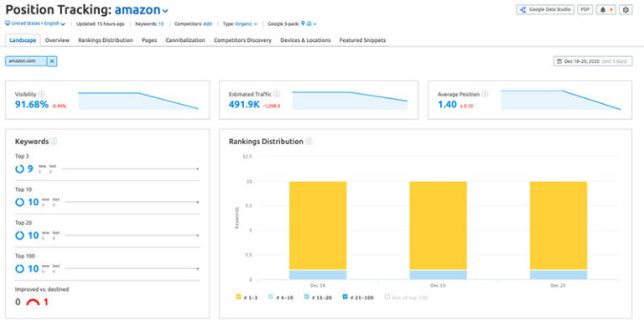Switch to Overview tab
This screenshot has width=644, height=327.
[x=57, y=40]
